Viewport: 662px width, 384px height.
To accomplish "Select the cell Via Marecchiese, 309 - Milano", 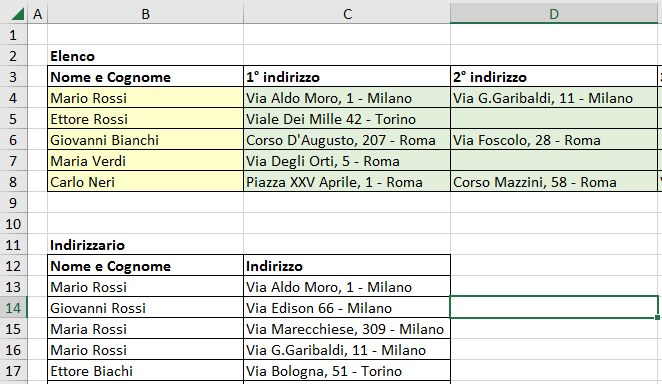I will coord(347,329).
